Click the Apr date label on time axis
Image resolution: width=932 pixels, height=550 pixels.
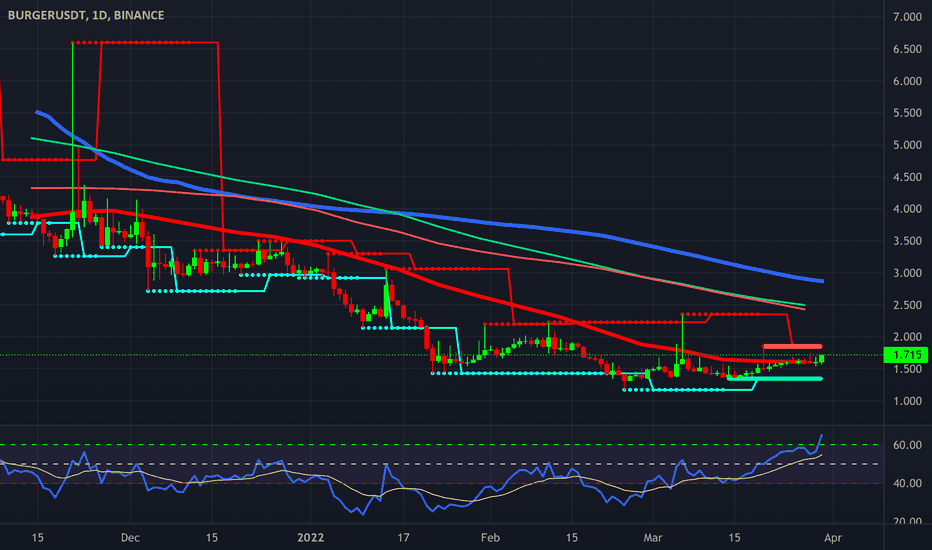click(833, 538)
